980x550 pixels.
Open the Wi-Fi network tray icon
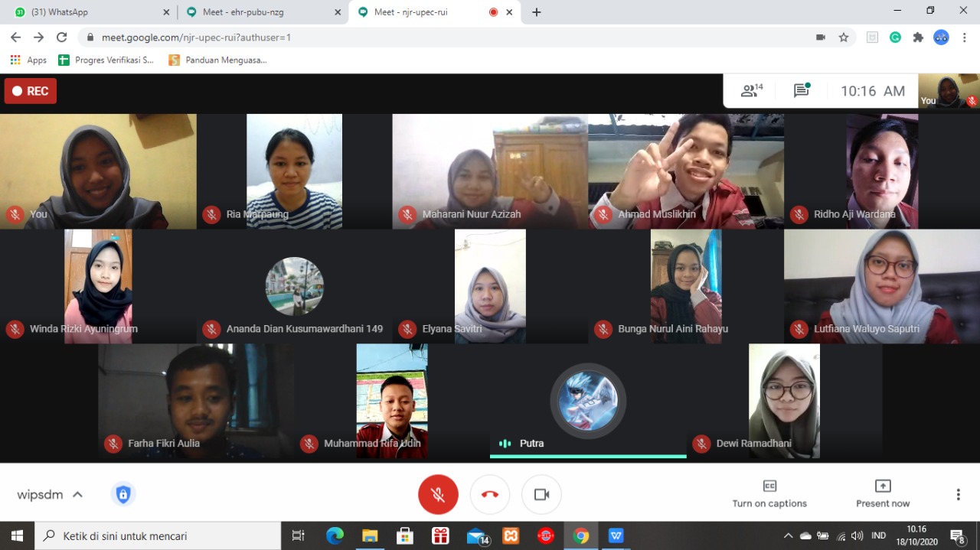click(841, 535)
